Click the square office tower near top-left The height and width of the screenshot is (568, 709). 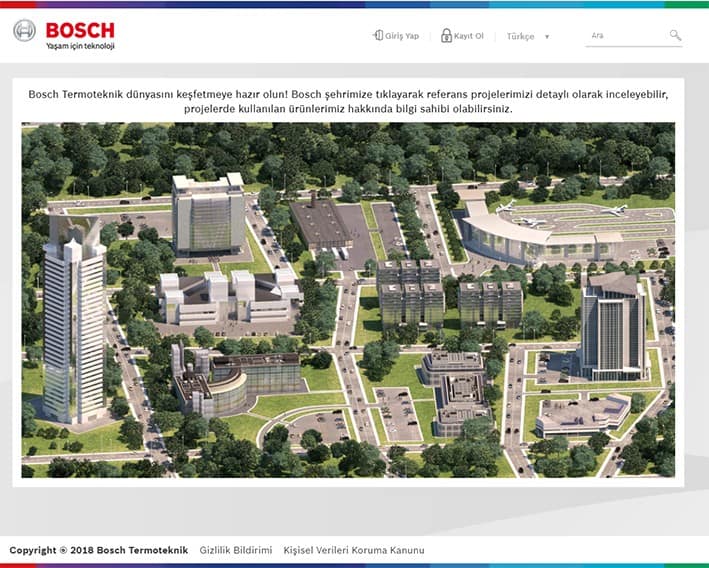208,214
